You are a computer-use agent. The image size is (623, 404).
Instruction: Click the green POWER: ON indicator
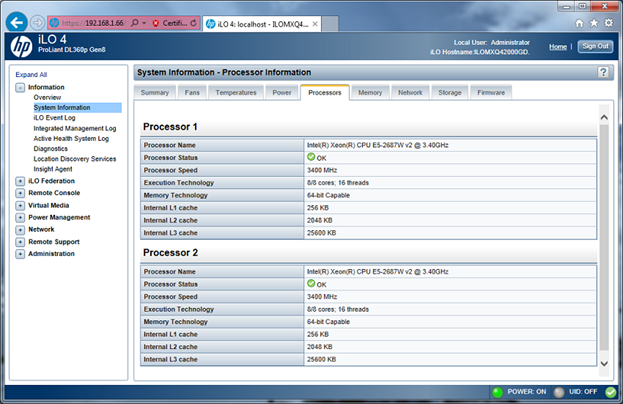tap(497, 392)
